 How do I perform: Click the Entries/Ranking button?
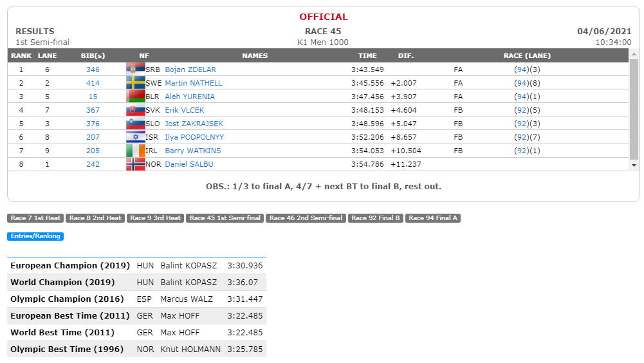[35, 236]
